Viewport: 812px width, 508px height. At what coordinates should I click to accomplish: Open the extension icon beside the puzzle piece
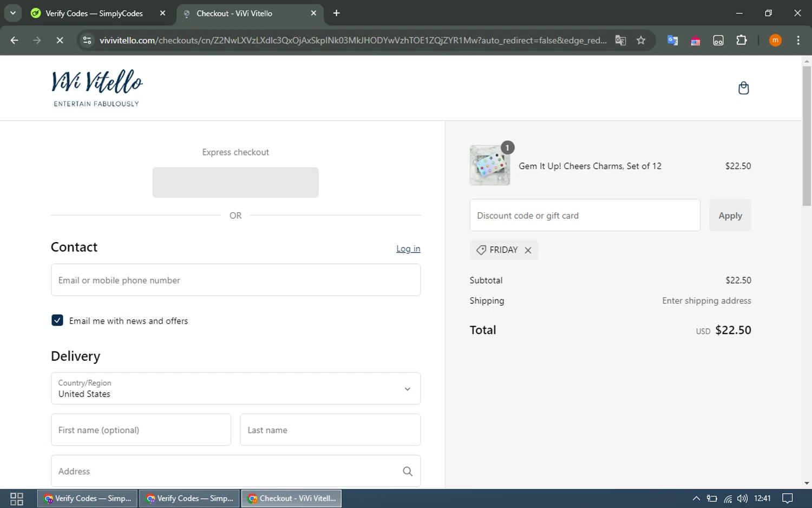[718, 41]
